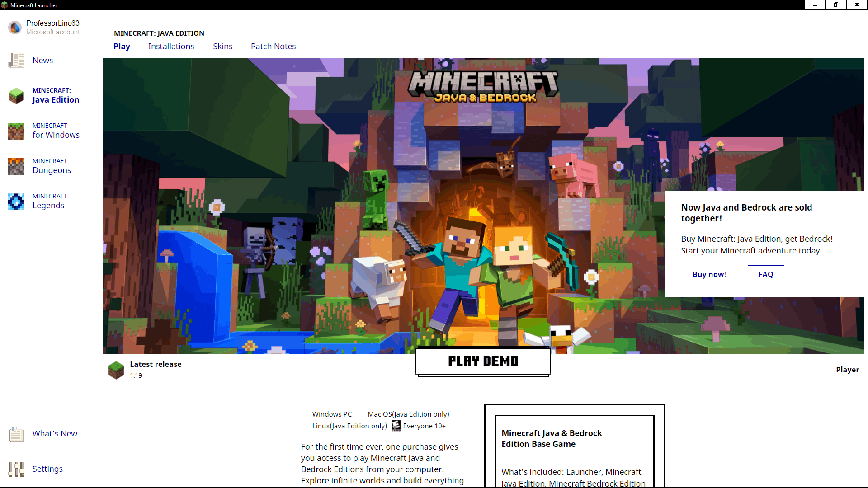
Task: Click the Settings sidebar icon
Action: tap(16, 468)
